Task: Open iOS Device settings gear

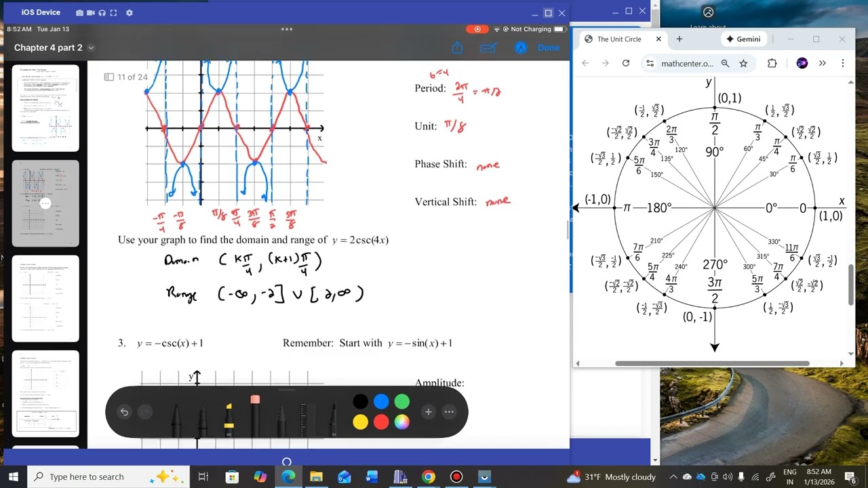Action: click(x=130, y=13)
